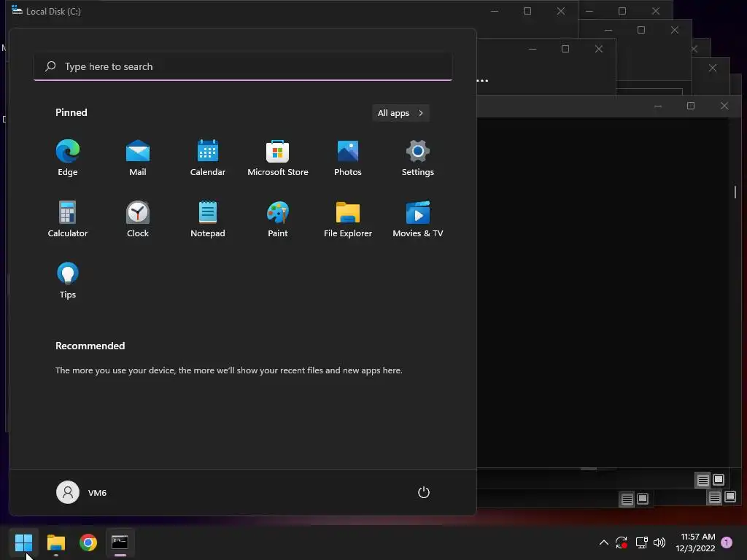Open File Explorer from the taskbar
The width and height of the screenshot is (747, 560).
[55, 542]
